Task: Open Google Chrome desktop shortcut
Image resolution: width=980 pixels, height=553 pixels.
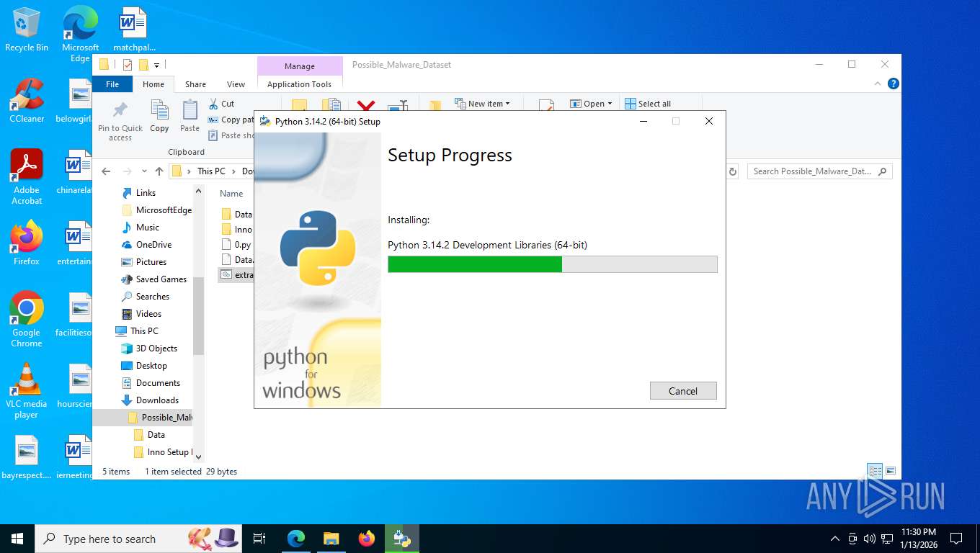Action: [27, 320]
